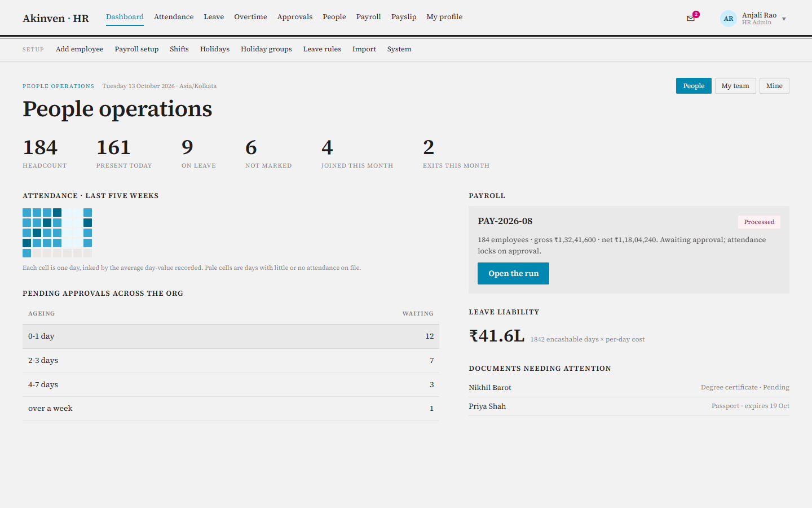Click the Open the run button
The height and width of the screenshot is (508, 812).
tap(513, 273)
